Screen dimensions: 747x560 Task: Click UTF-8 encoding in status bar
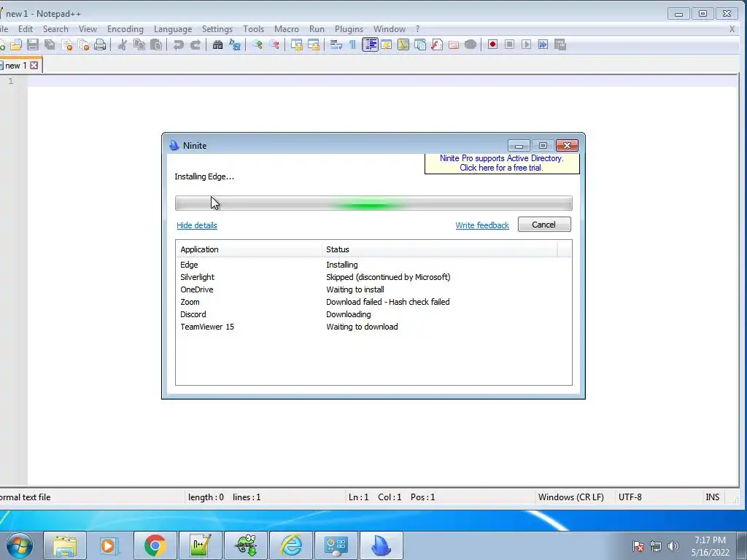pos(630,497)
